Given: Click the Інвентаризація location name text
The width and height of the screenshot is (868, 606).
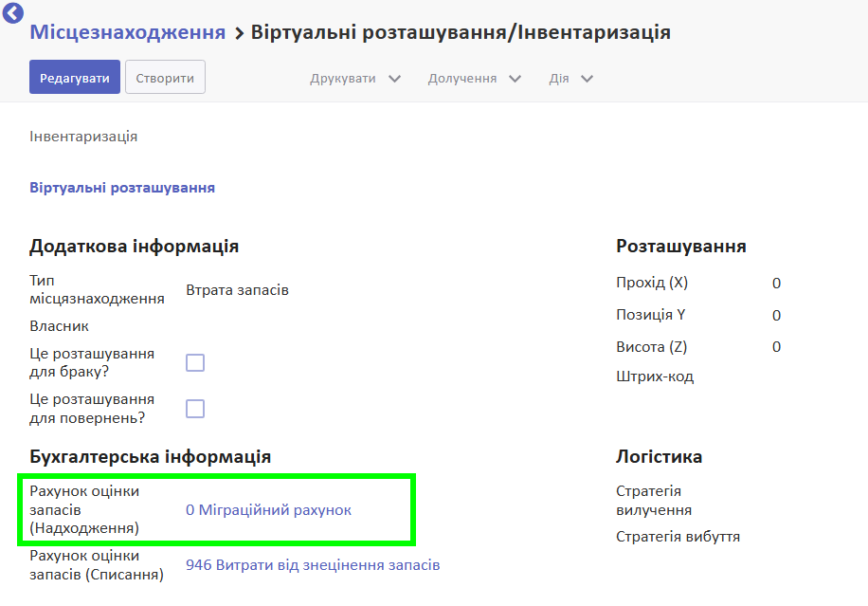Looking at the screenshot, I should [83, 137].
